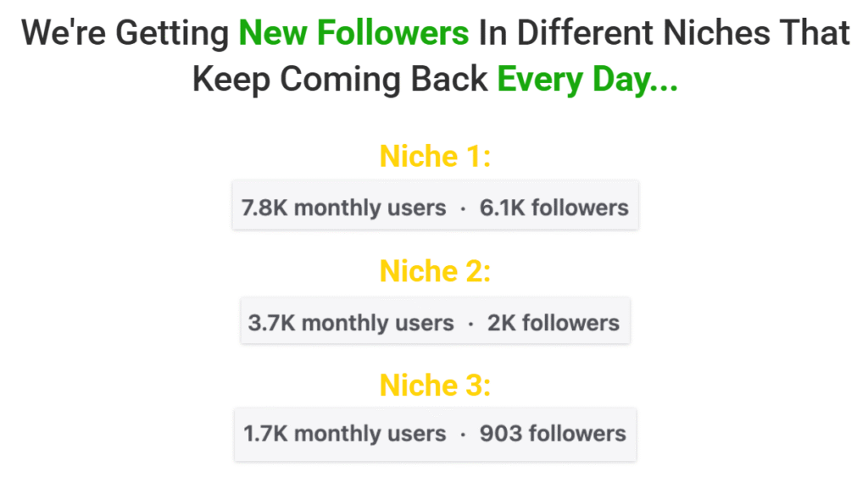Click the word "followers" beside 6.1K

(579, 208)
